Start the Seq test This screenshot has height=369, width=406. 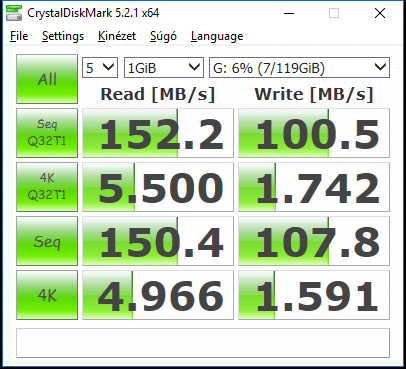tap(47, 241)
